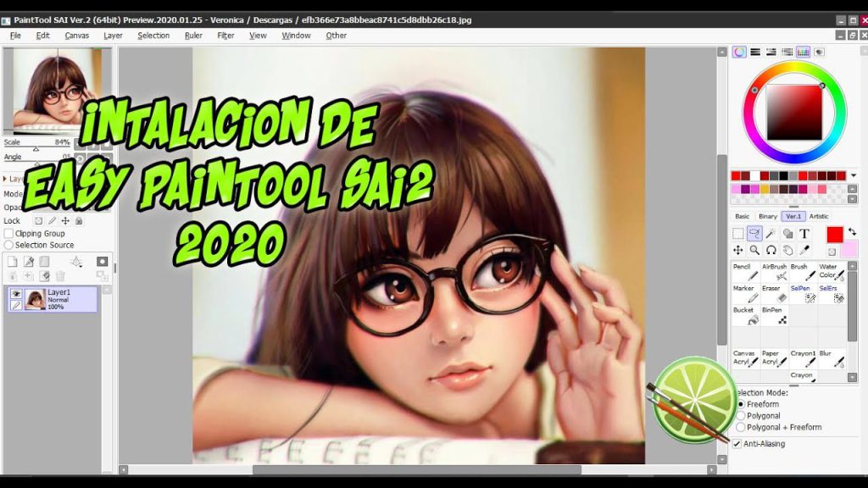Enable the Clipping Group checkbox
Viewport: 868px width, 488px height.
[8, 234]
